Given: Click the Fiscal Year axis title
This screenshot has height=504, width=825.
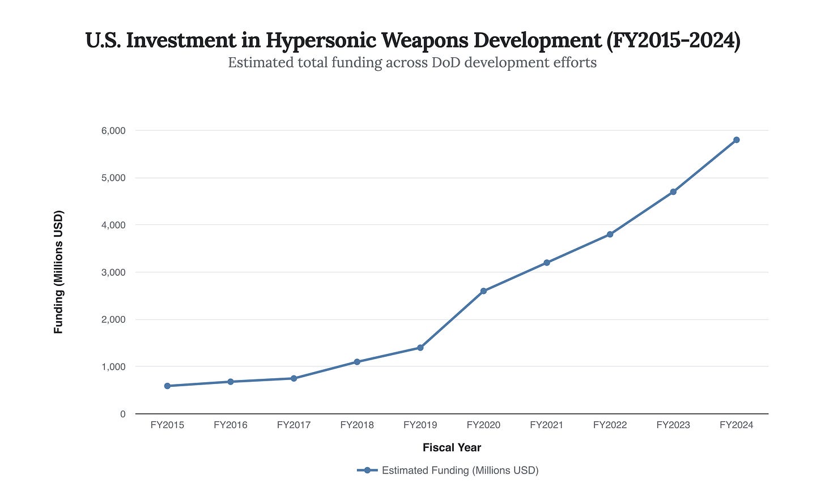Looking at the screenshot, I should [x=452, y=447].
